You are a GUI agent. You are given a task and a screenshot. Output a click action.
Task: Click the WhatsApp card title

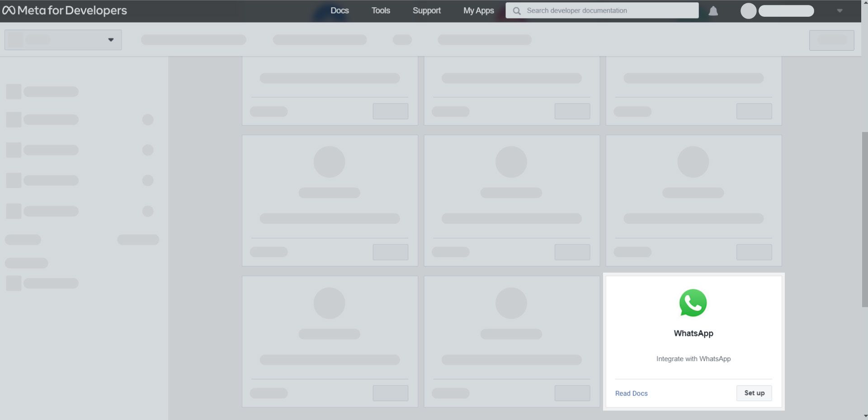coord(693,333)
